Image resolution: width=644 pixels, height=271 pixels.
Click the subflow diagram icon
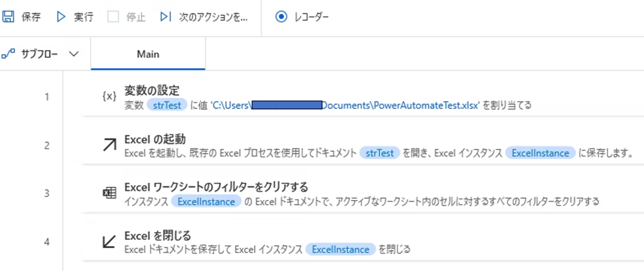pos(8,54)
